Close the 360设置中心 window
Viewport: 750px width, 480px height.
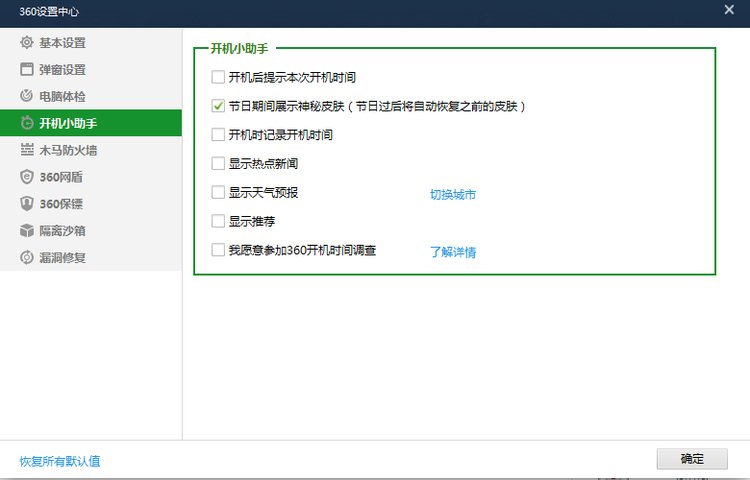click(x=729, y=10)
